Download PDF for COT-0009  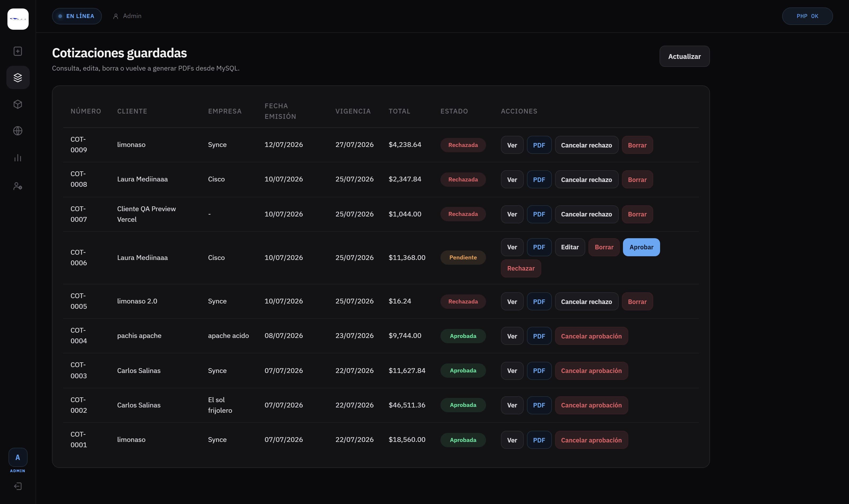point(539,145)
